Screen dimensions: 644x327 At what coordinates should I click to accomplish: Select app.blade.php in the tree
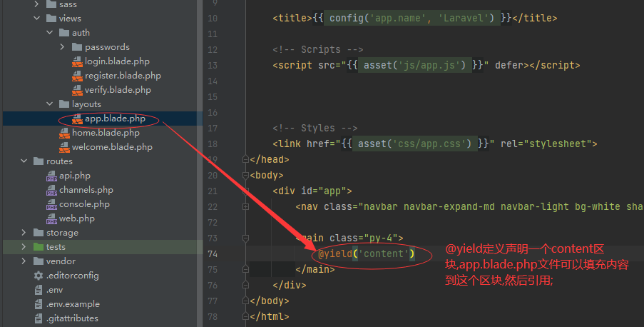(115, 119)
